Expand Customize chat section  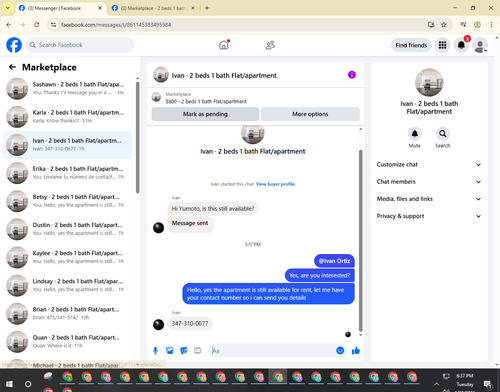coord(429,165)
